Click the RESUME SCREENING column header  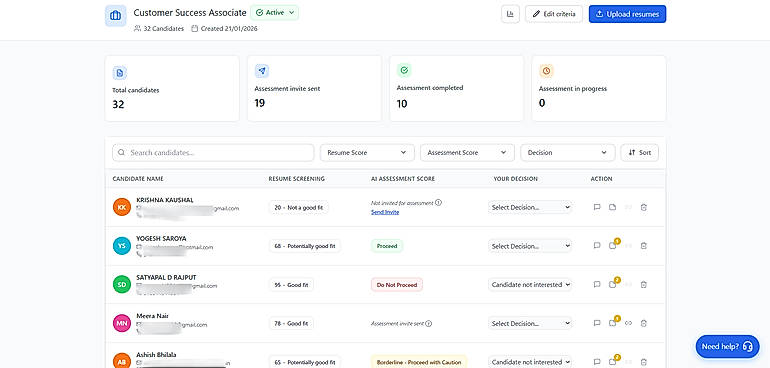click(297, 179)
